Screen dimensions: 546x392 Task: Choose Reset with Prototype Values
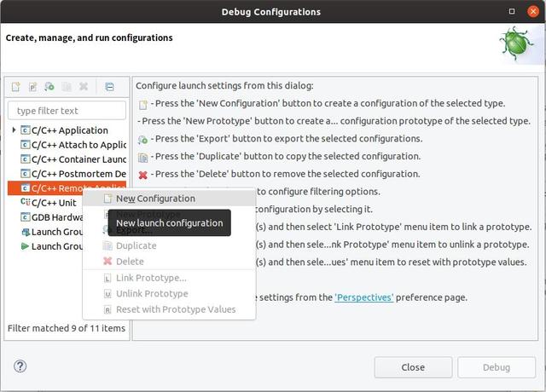[x=169, y=309]
